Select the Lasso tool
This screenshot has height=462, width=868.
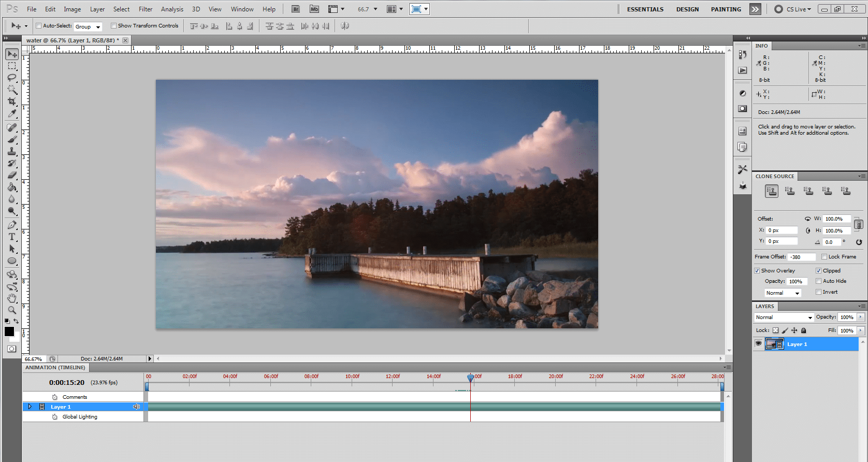(12, 78)
